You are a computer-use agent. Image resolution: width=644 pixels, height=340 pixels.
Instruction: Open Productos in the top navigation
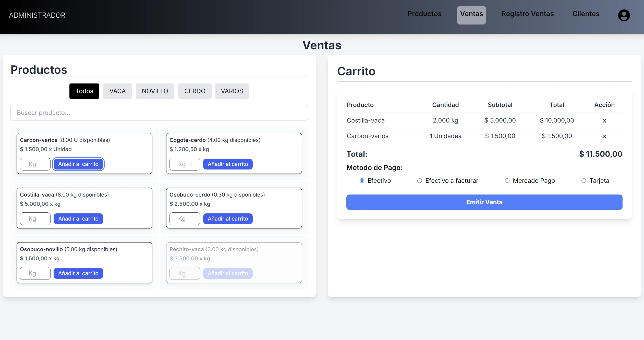click(x=424, y=14)
